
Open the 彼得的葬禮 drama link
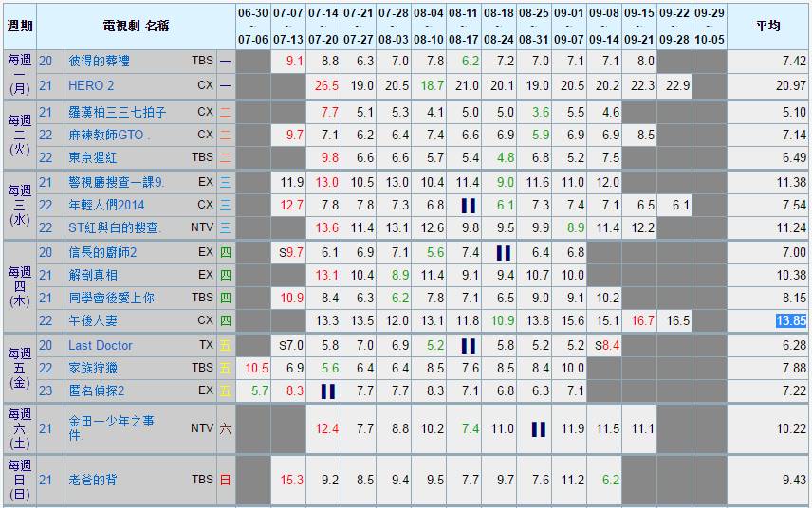pos(99,61)
